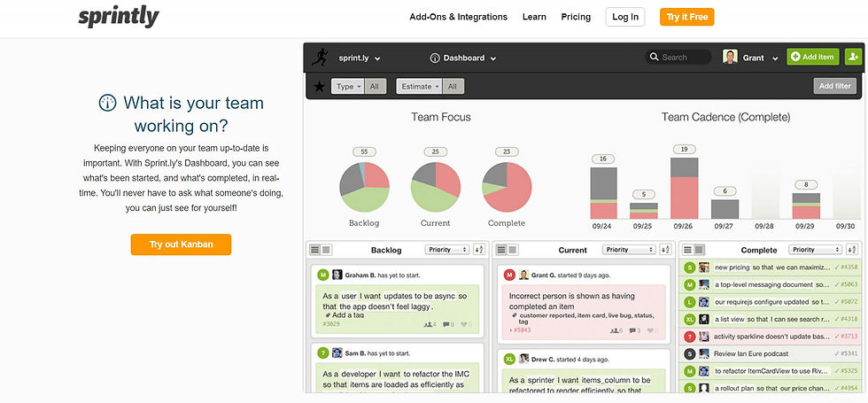This screenshot has height=403, width=868.
Task: Toggle the All button next to Type
Action: pyautogui.click(x=375, y=87)
